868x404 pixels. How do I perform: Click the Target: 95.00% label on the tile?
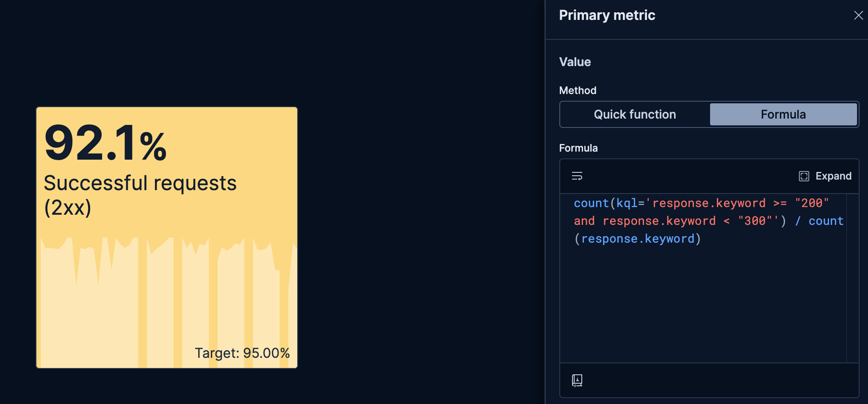click(x=243, y=352)
